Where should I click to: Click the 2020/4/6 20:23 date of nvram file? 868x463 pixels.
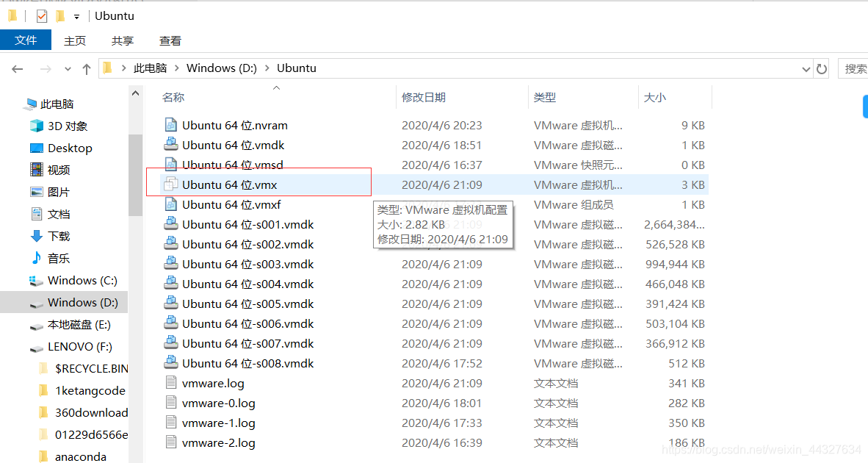pos(442,126)
